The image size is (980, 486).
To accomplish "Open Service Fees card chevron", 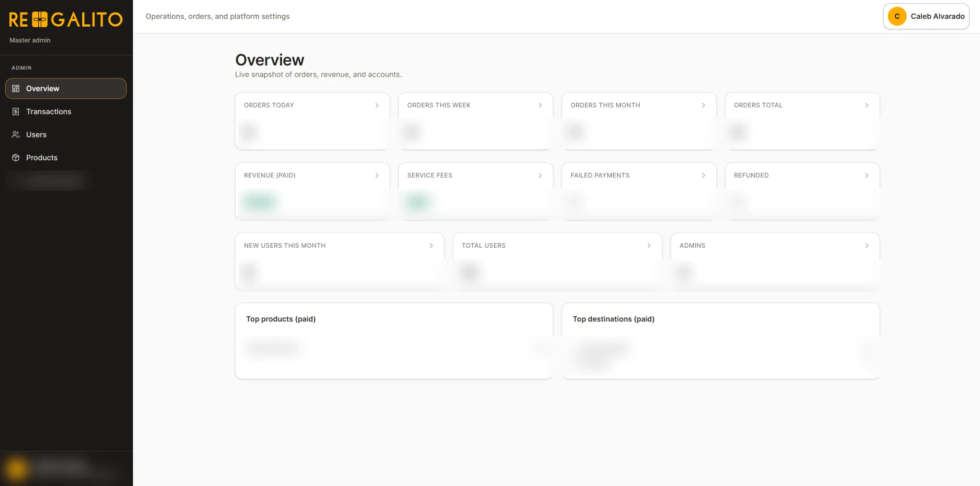I will (540, 175).
